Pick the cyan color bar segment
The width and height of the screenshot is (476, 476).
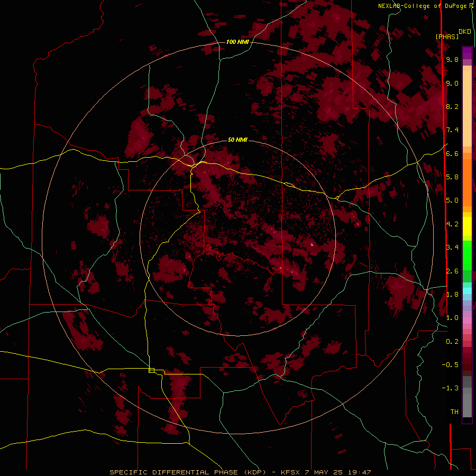(467, 291)
